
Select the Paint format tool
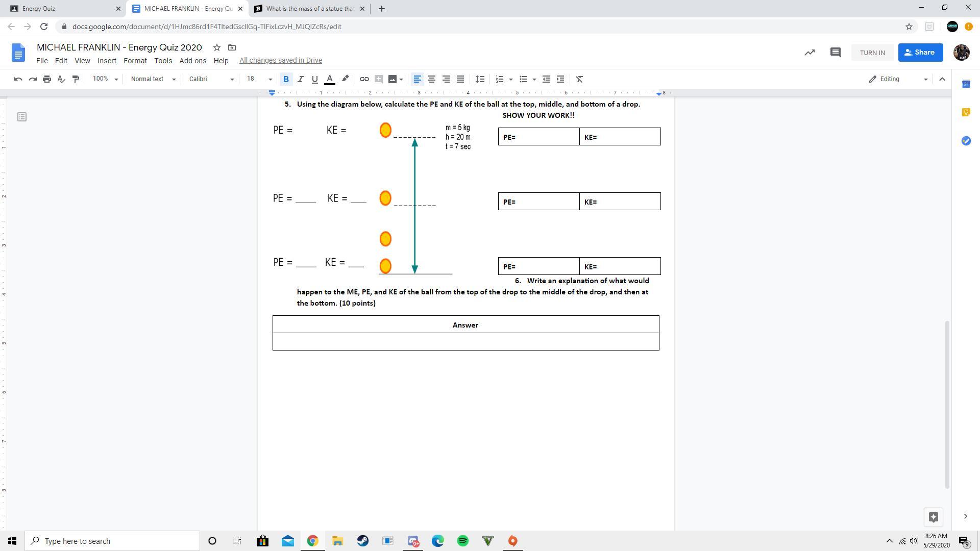pyautogui.click(x=76, y=79)
